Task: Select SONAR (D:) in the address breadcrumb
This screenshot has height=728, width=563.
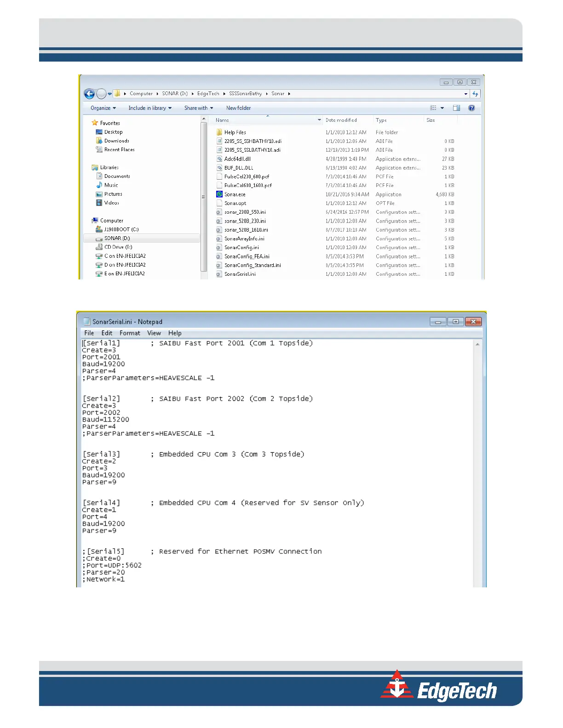Action: (175, 94)
